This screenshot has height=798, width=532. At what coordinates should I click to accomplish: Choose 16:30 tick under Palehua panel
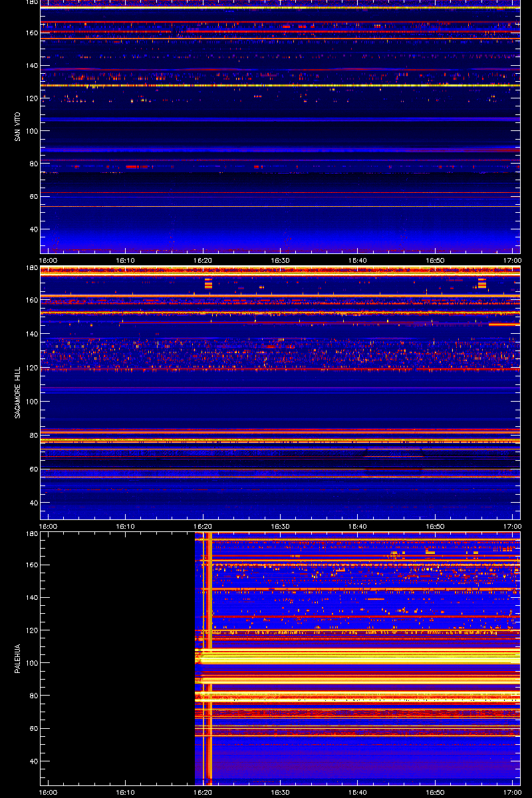tap(281, 793)
